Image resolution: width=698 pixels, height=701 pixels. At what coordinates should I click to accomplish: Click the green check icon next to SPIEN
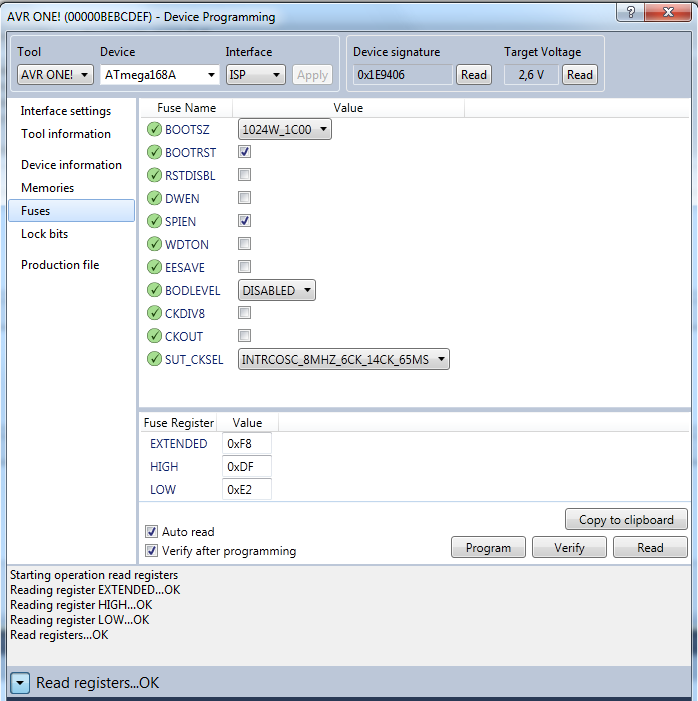pos(154,221)
